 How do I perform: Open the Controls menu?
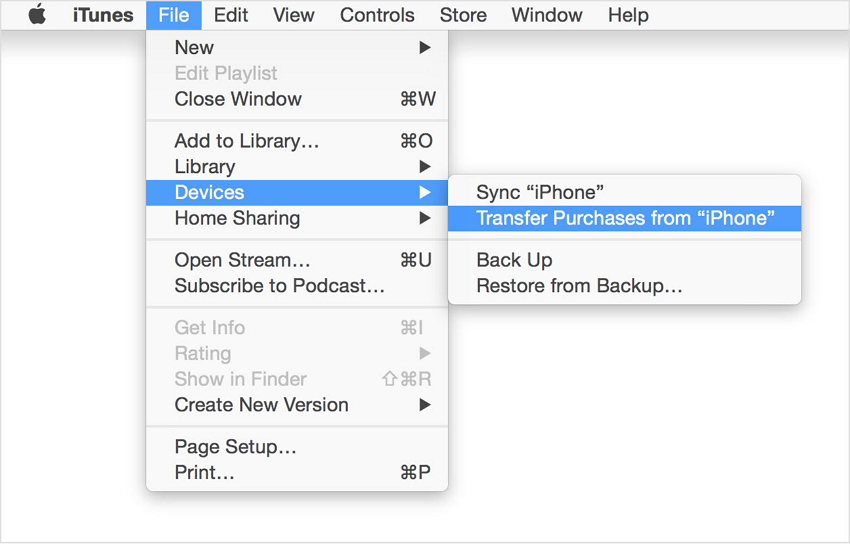coord(377,15)
